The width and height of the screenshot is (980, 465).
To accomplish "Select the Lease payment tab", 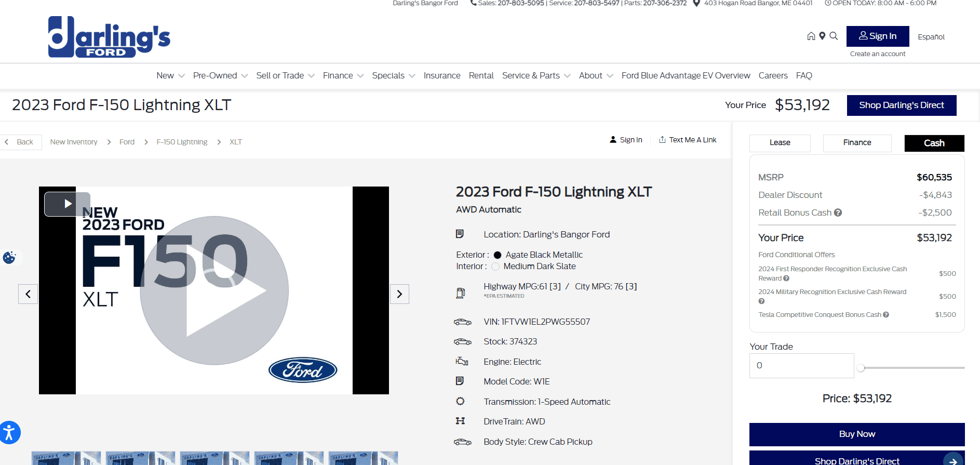I will (780, 143).
